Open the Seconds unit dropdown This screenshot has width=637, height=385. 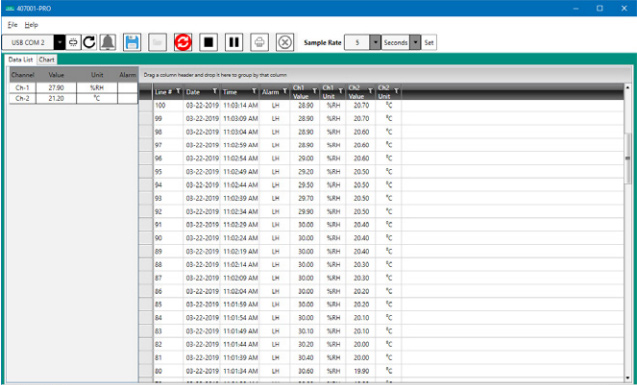click(x=415, y=42)
